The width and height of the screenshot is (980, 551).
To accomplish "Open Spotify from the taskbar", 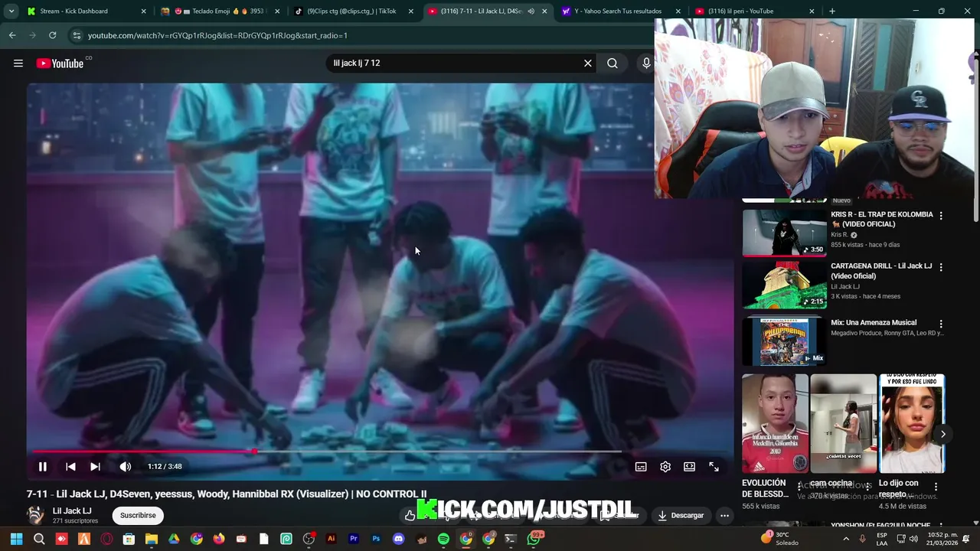I will (443, 539).
